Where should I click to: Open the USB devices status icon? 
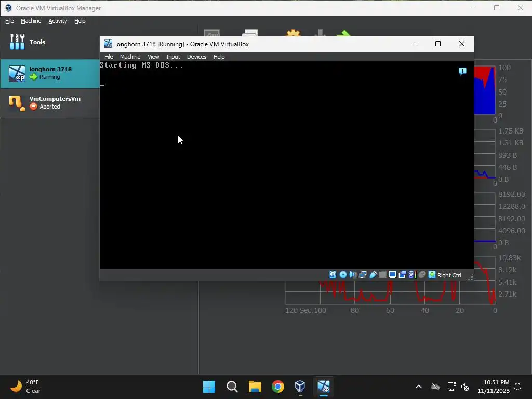[x=373, y=274]
